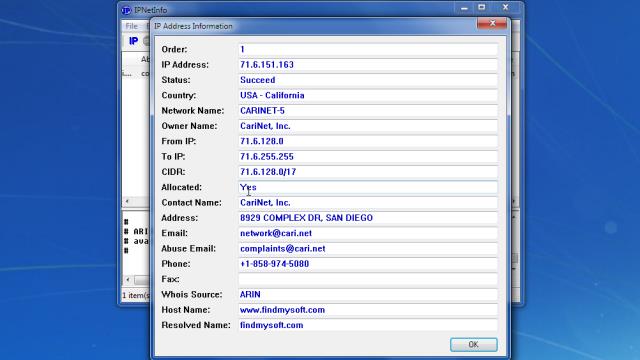The image size is (640, 360).
Task: Click the Owner Name field
Action: point(368,126)
